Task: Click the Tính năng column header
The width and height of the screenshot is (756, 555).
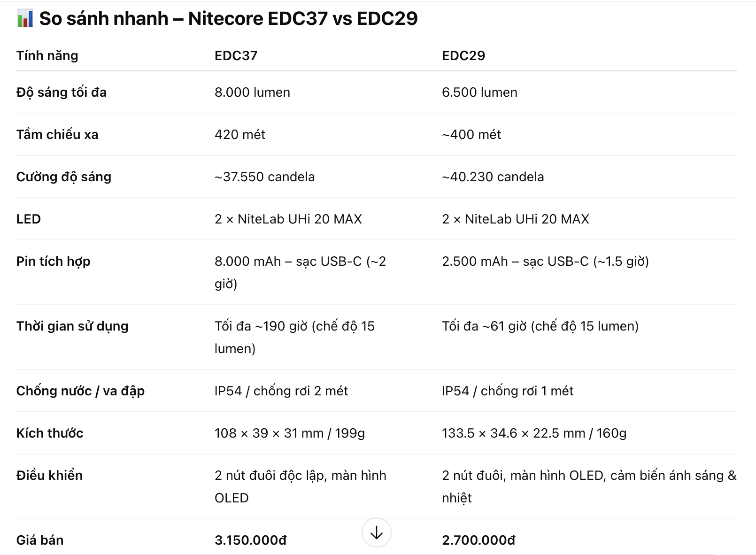Action: [47, 55]
